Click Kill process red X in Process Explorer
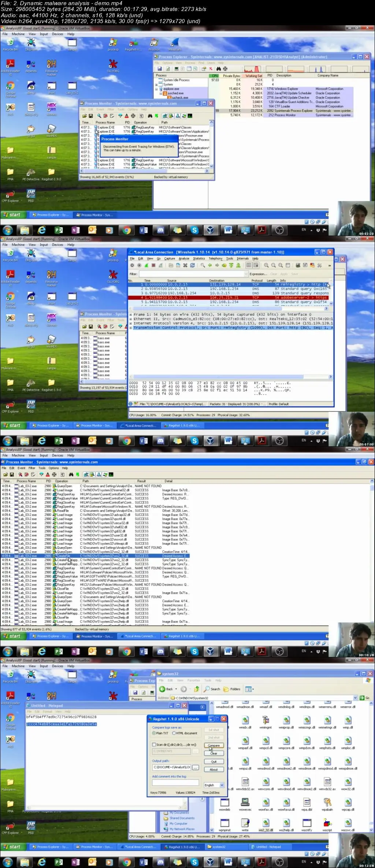 click(211, 69)
